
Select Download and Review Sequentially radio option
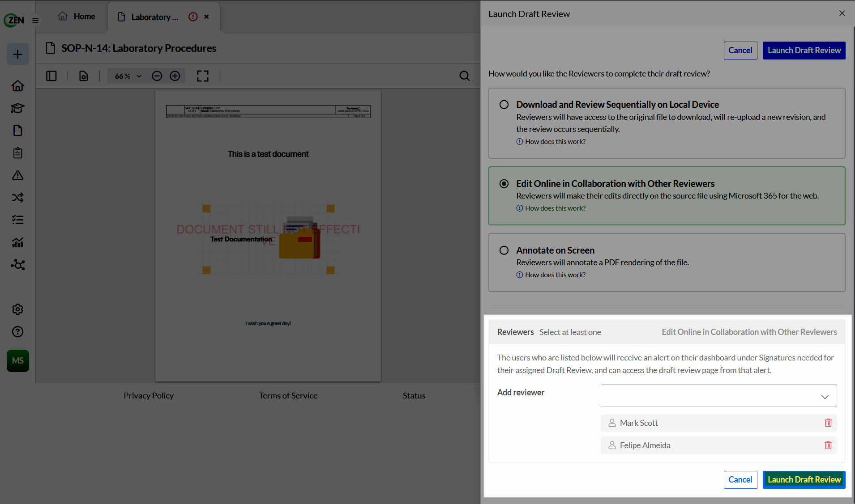504,105
